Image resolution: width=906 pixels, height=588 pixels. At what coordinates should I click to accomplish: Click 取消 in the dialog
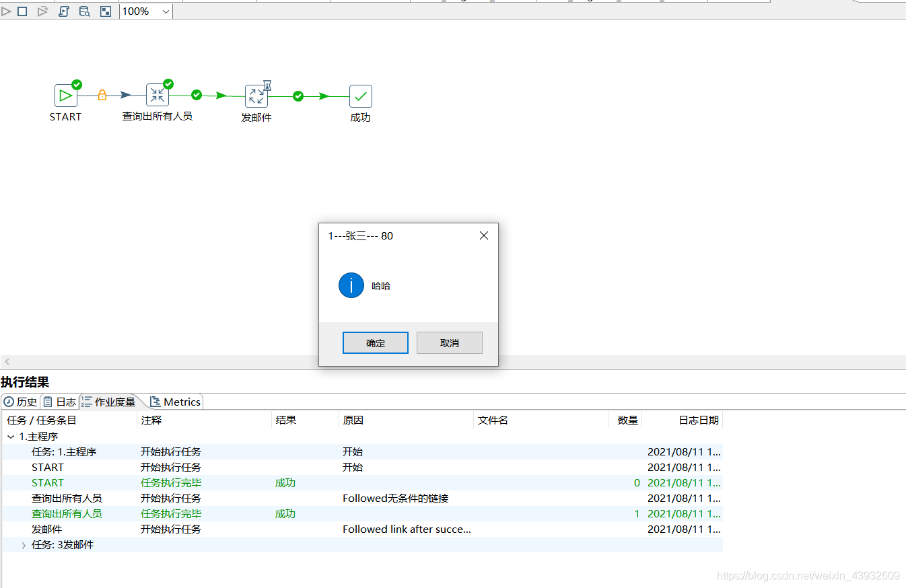pyautogui.click(x=450, y=342)
